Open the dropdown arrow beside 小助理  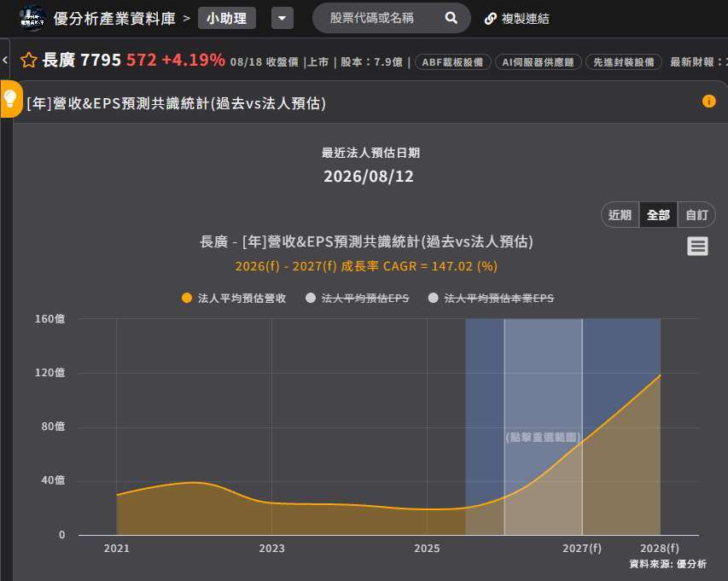pyautogui.click(x=282, y=19)
